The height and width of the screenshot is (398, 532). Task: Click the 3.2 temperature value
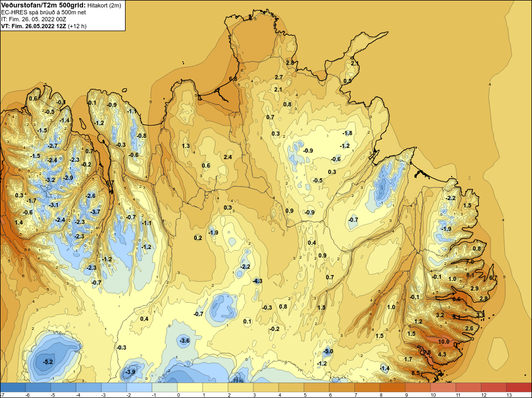pos(440,315)
